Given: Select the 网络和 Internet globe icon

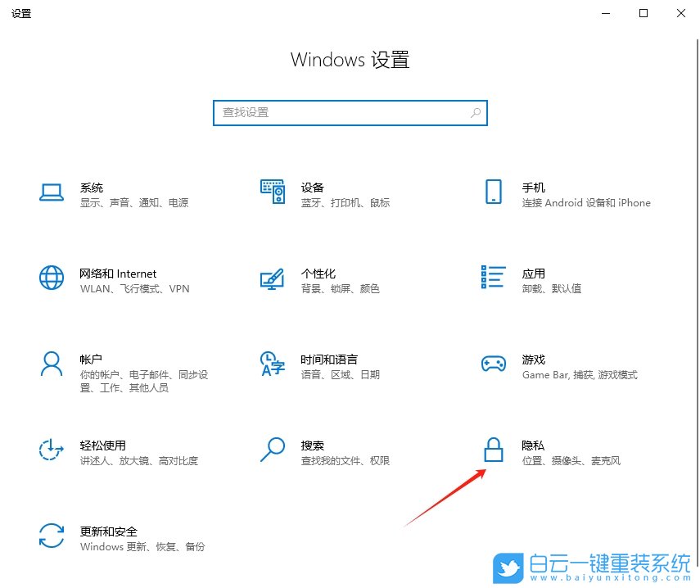Looking at the screenshot, I should [52, 278].
